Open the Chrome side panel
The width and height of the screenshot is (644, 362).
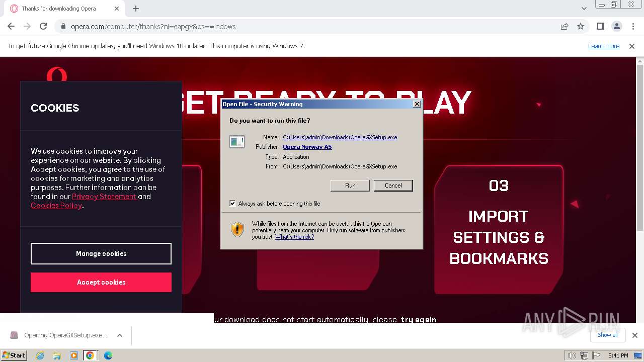pyautogui.click(x=600, y=26)
